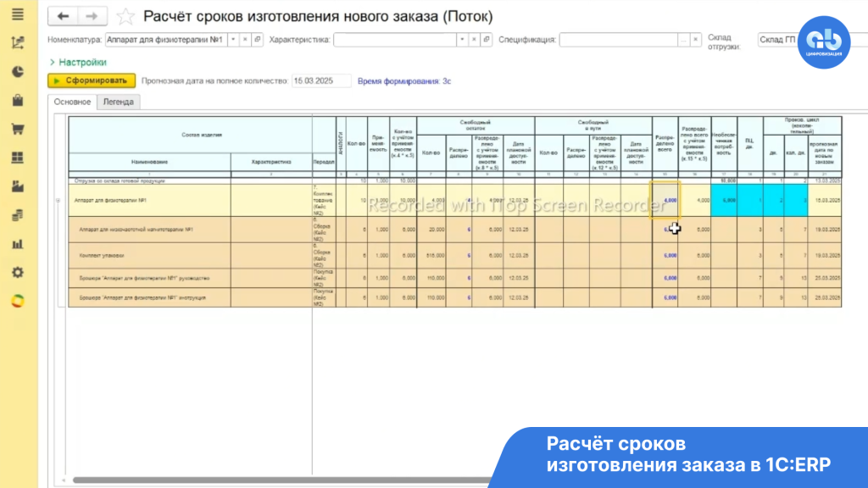
Task: Click the Склад отгрузки field
Action: pos(777,40)
